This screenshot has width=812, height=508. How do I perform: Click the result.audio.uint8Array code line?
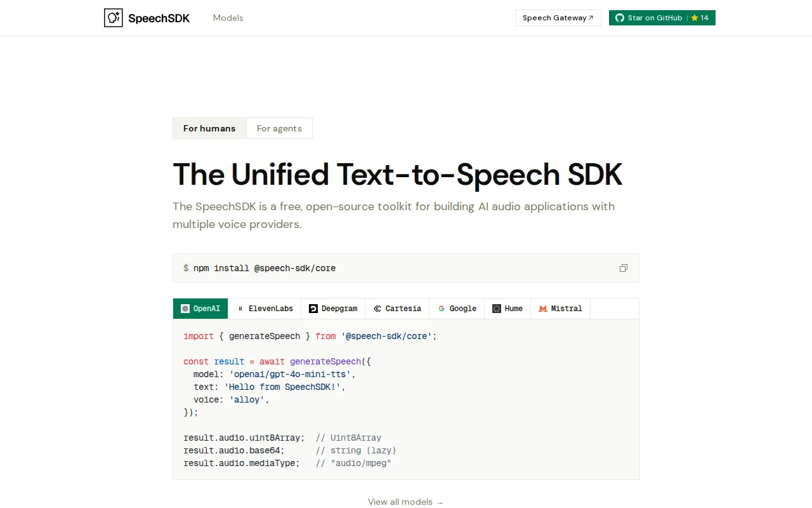282,438
